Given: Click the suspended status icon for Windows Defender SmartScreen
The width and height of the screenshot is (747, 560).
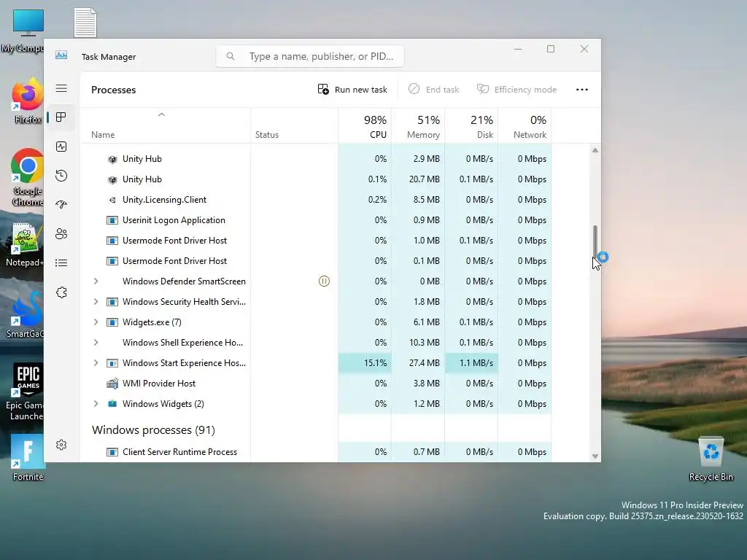Looking at the screenshot, I should pos(324,281).
